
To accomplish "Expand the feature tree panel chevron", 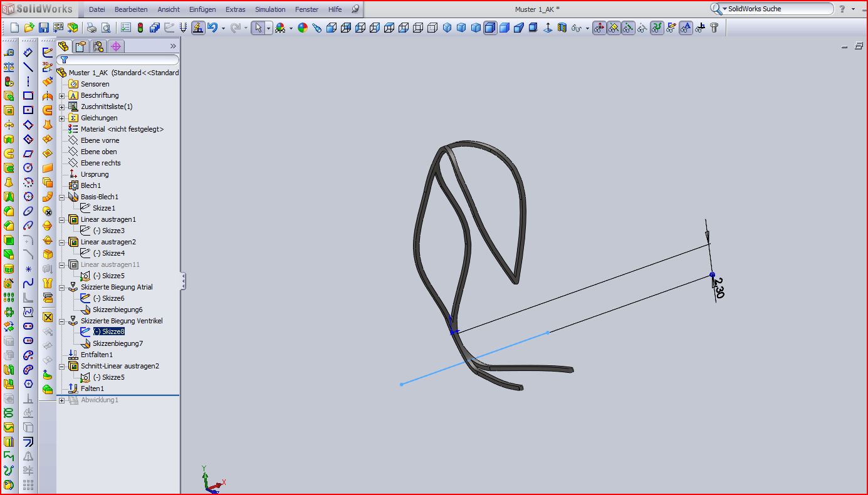I will click(x=173, y=46).
